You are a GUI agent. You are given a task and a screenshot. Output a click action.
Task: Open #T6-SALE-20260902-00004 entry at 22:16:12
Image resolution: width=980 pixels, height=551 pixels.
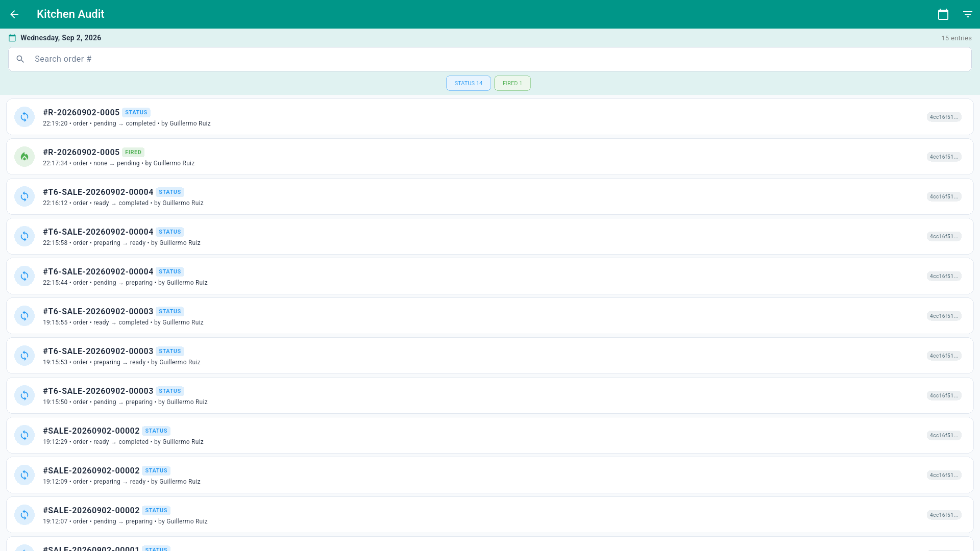pyautogui.click(x=490, y=196)
